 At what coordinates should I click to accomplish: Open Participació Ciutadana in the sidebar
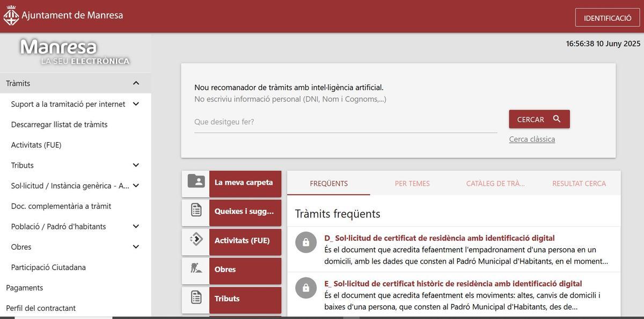pos(48,267)
